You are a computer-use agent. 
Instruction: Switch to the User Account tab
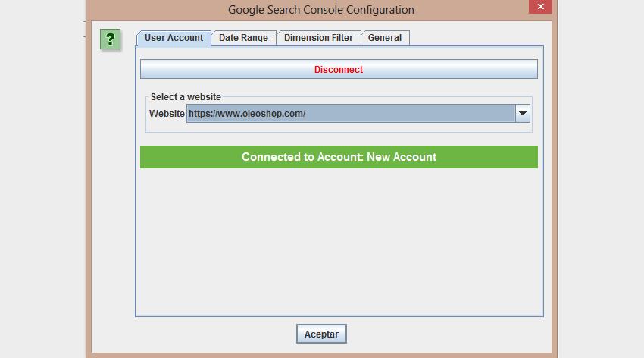coord(174,38)
